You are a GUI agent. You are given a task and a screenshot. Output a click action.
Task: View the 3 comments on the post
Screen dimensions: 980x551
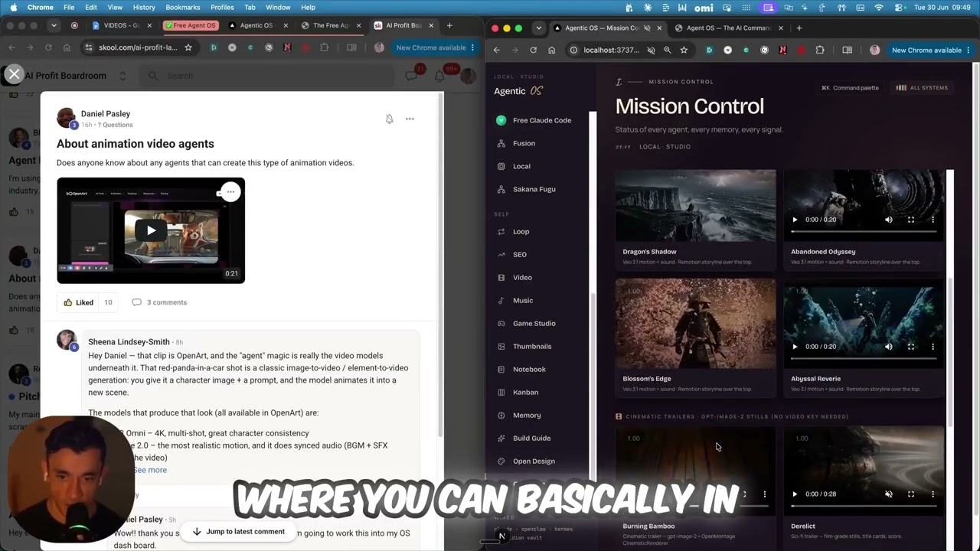tap(159, 302)
